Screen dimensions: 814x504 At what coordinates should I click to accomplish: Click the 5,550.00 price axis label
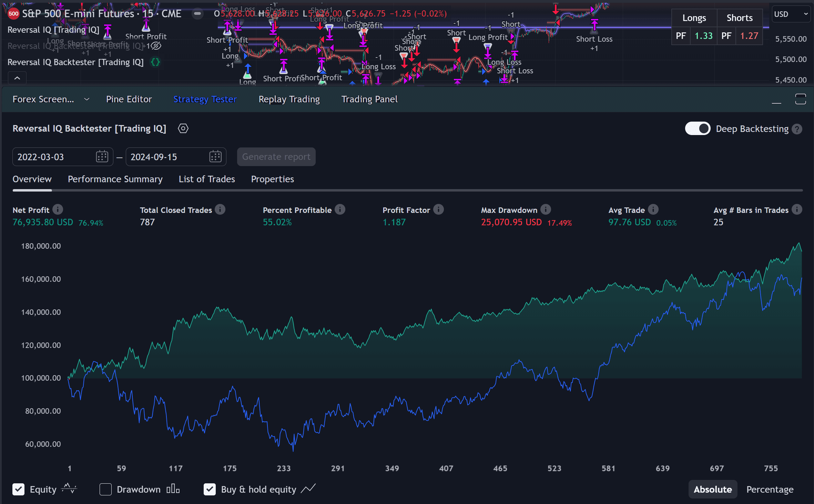click(791, 39)
